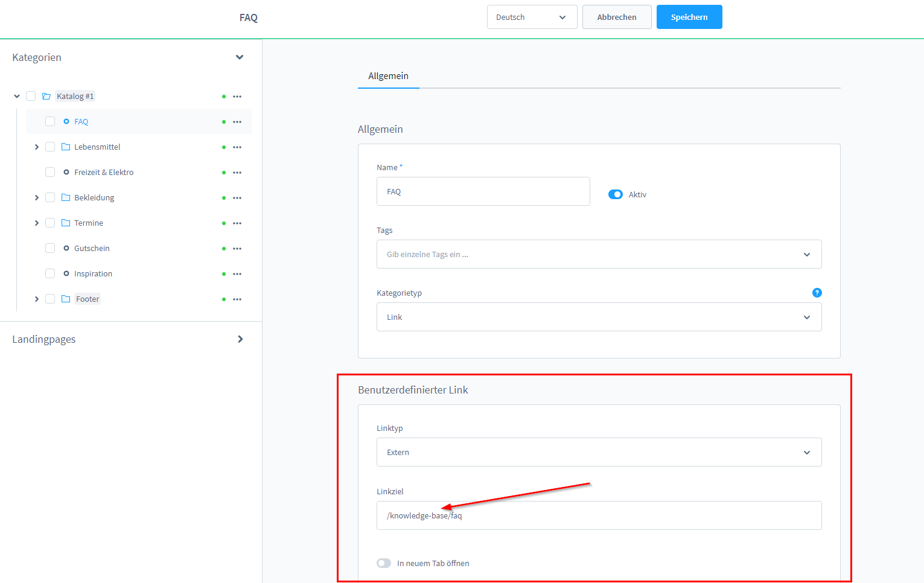Image resolution: width=924 pixels, height=583 pixels.
Task: Expand the Lebensmittel tree node
Action: tap(37, 147)
